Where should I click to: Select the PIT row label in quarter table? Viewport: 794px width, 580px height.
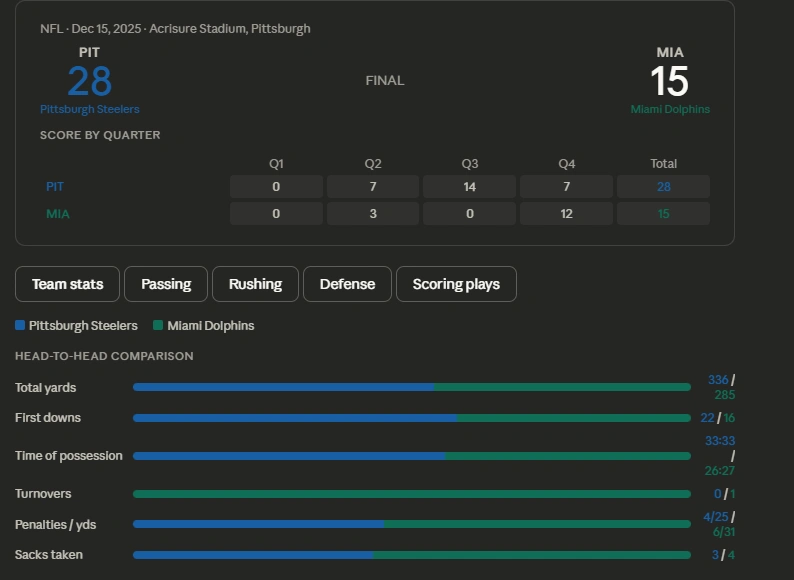55,186
